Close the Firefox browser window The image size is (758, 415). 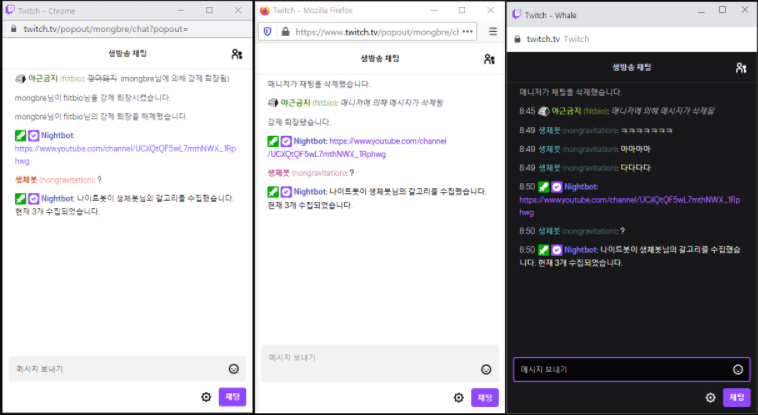(x=491, y=10)
